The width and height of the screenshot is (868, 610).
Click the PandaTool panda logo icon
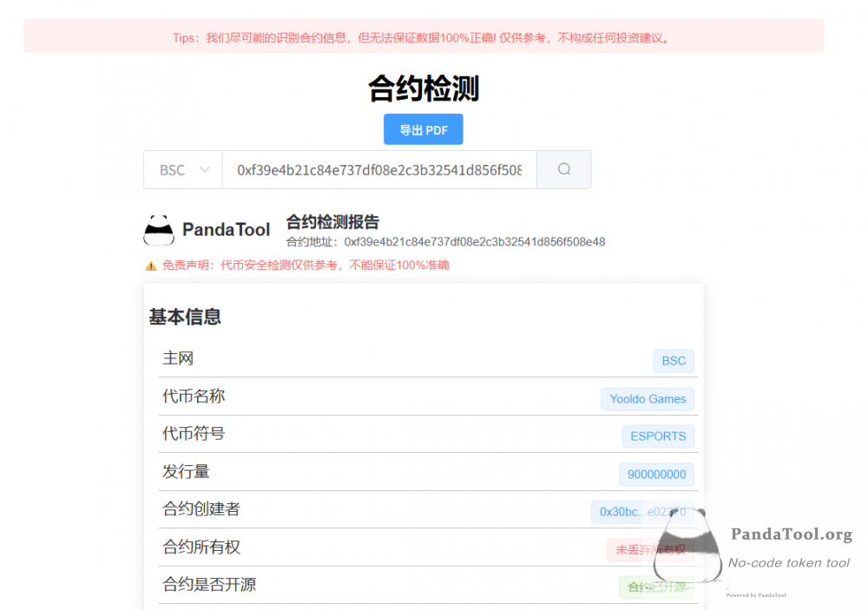pos(159,230)
